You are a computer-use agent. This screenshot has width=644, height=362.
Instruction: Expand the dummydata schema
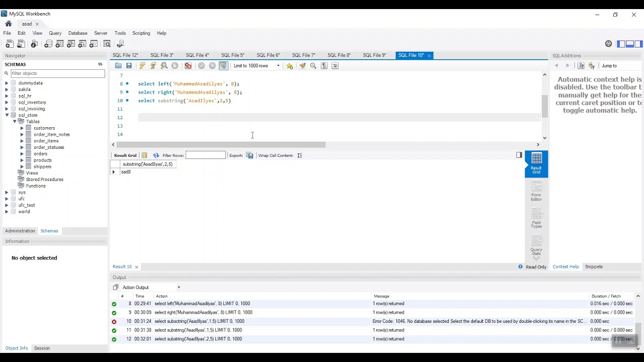click(x=7, y=83)
